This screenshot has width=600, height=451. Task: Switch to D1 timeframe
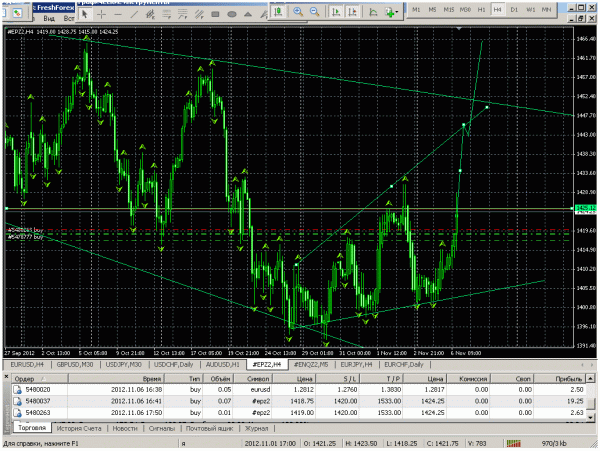(x=514, y=10)
